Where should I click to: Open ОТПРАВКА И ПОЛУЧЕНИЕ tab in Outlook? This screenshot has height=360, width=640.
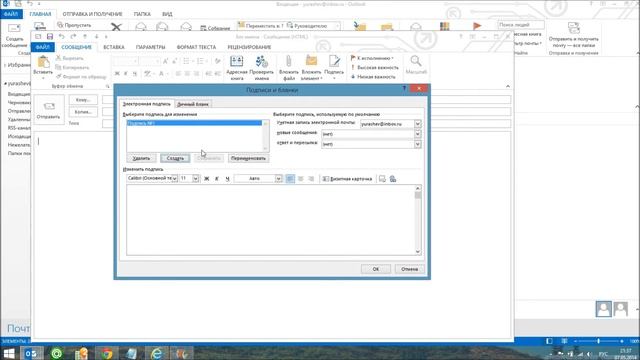click(x=92, y=14)
